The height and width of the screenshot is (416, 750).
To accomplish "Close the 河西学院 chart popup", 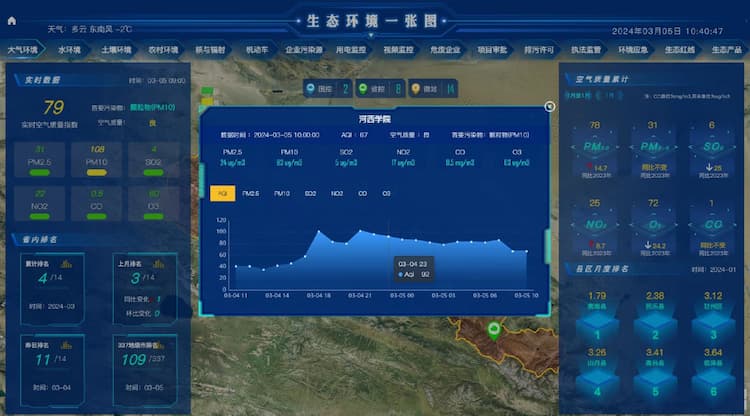I will click(549, 106).
